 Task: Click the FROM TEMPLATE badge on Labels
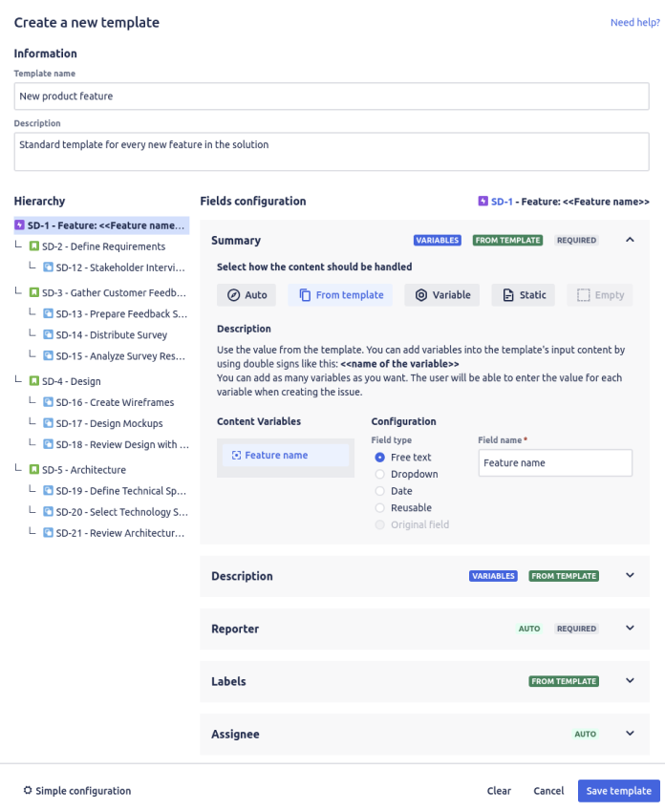pyautogui.click(x=564, y=681)
